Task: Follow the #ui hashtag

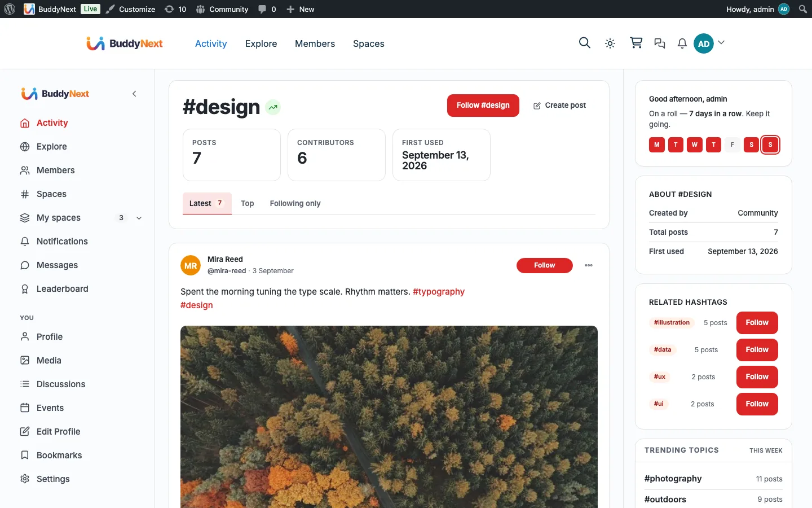Action: pyautogui.click(x=757, y=404)
